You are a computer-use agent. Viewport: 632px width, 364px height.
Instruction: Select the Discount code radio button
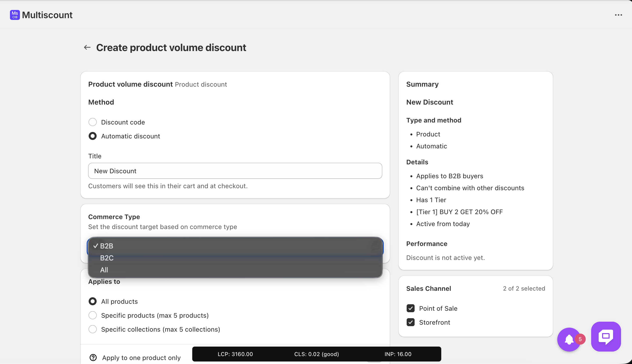pos(92,122)
